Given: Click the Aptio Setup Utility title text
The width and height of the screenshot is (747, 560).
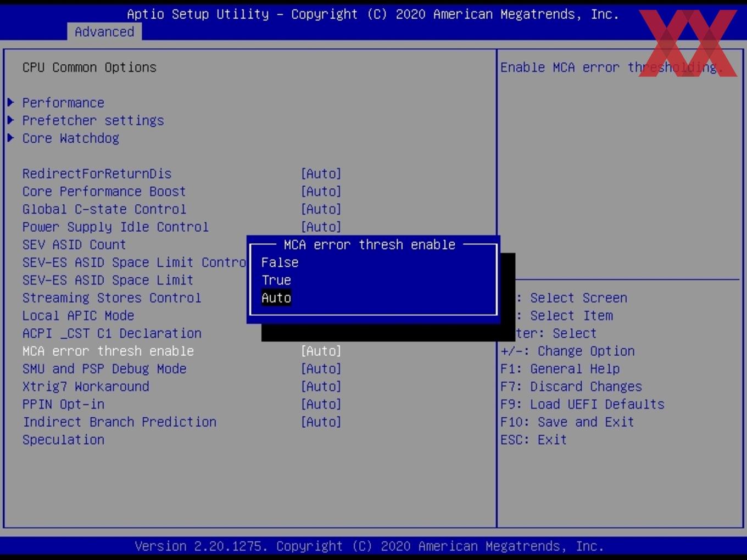Looking at the screenshot, I should [x=373, y=14].
